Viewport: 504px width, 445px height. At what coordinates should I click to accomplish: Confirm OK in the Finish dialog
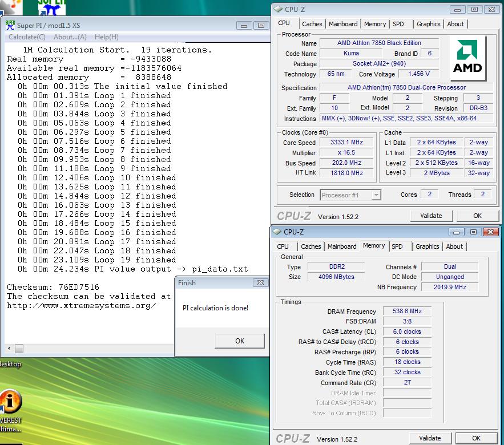(x=240, y=341)
